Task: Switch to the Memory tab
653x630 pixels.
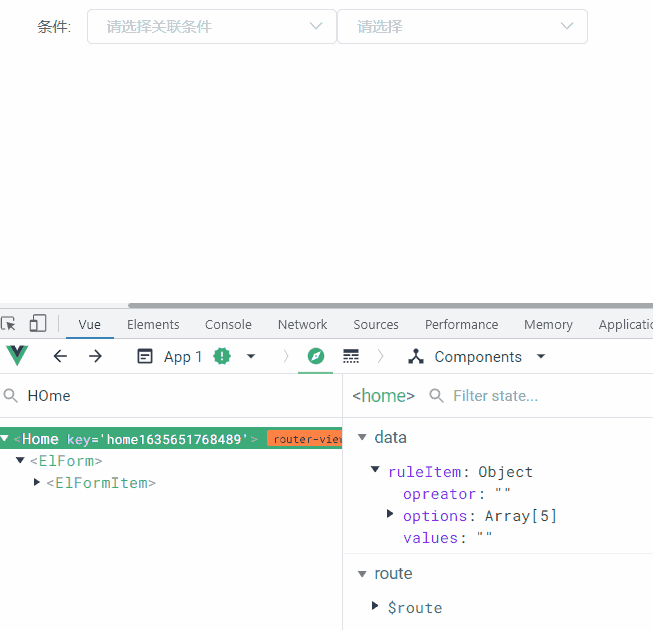Action: click(x=548, y=324)
